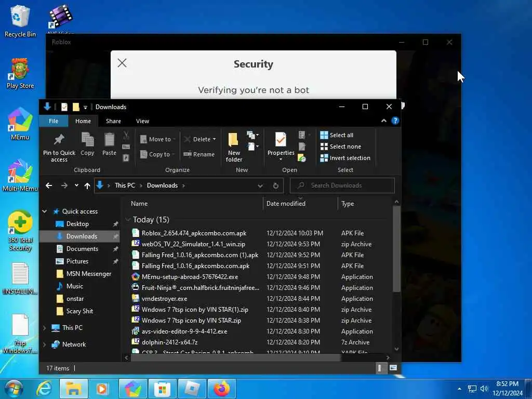The width and height of the screenshot is (532, 399).
Task: Open the Delete dropdown arrow
Action: click(214, 139)
